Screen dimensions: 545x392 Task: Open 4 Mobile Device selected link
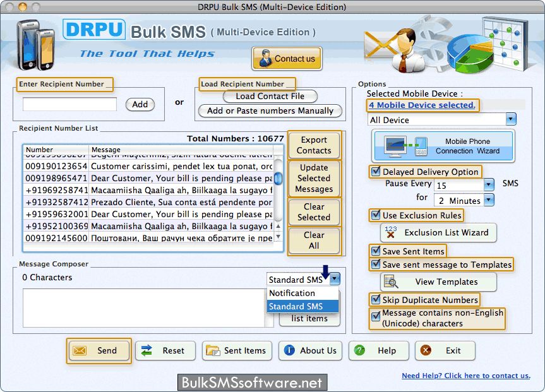pyautogui.click(x=422, y=105)
